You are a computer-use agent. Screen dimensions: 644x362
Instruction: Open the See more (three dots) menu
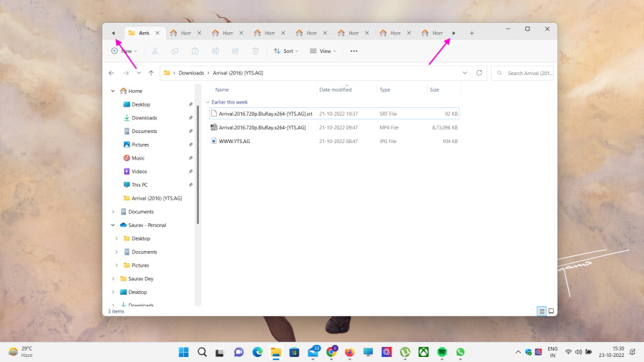(353, 52)
